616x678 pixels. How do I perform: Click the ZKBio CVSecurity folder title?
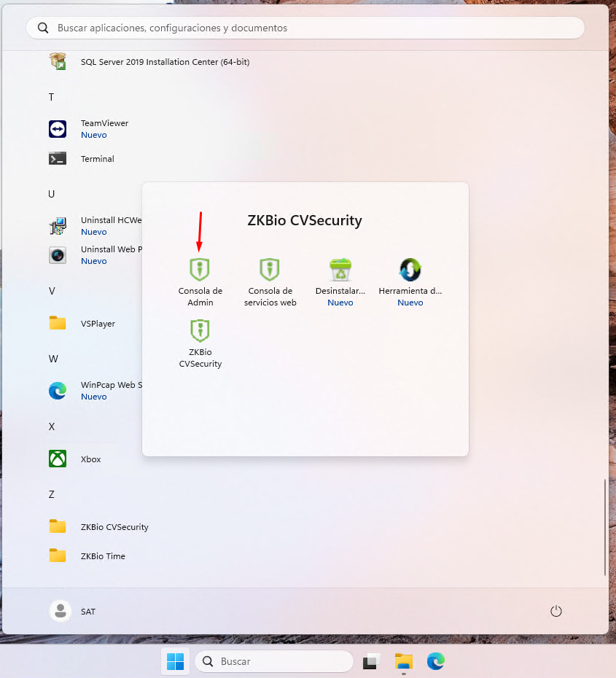[304, 220]
